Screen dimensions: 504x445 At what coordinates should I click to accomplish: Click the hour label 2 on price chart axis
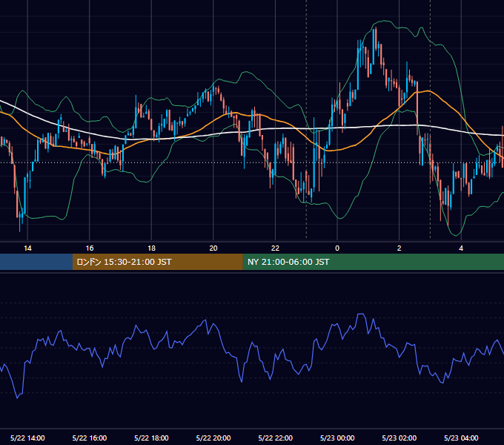click(x=399, y=248)
